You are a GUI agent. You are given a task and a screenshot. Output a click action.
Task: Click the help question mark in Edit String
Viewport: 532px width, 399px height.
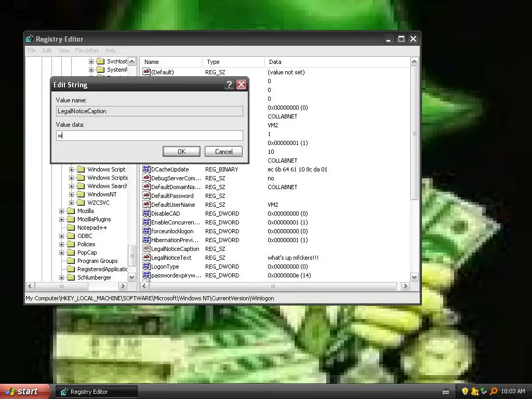(x=229, y=85)
